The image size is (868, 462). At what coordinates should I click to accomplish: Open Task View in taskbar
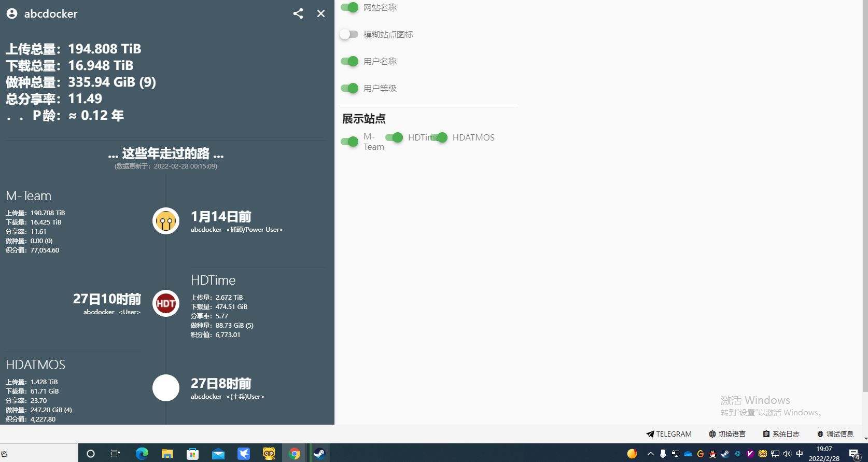[116, 454]
